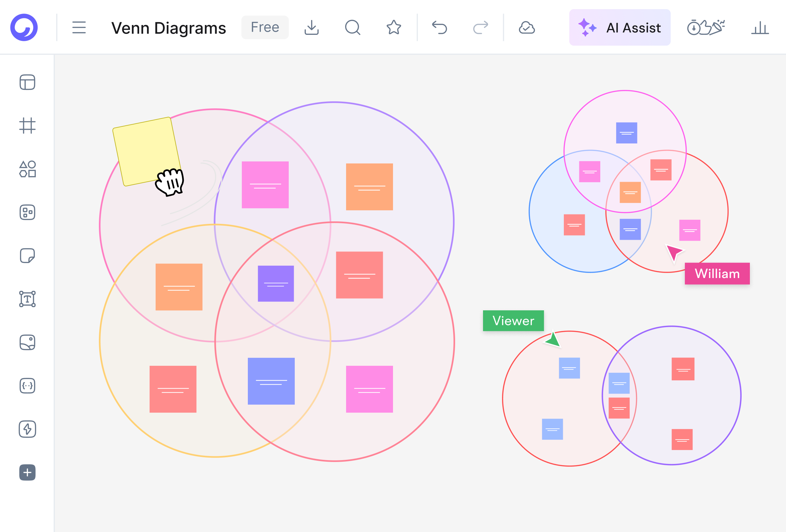Select the large blue note at bottom
The width and height of the screenshot is (786, 532).
pyautogui.click(x=271, y=381)
